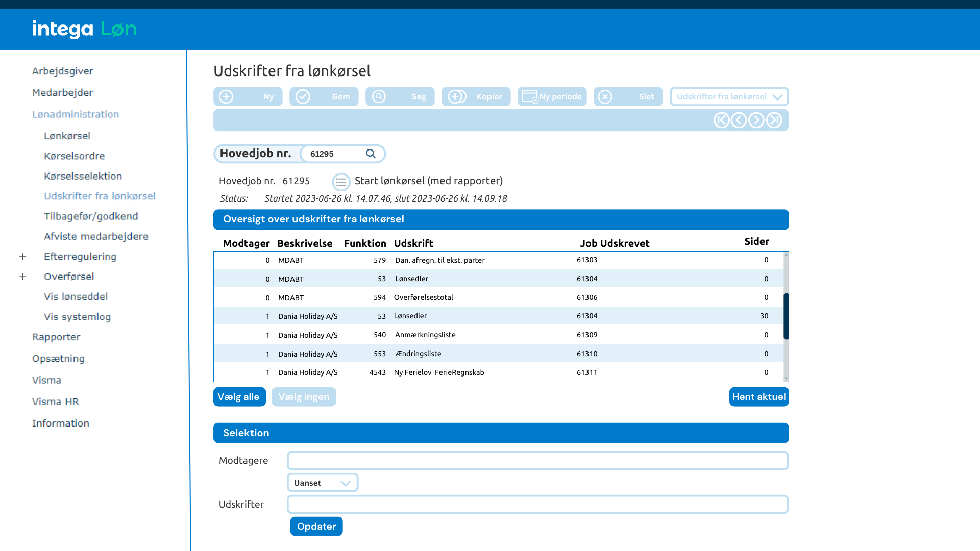Click list icon beside Start lønkørsel
This screenshot has height=551, width=980.
tap(341, 182)
